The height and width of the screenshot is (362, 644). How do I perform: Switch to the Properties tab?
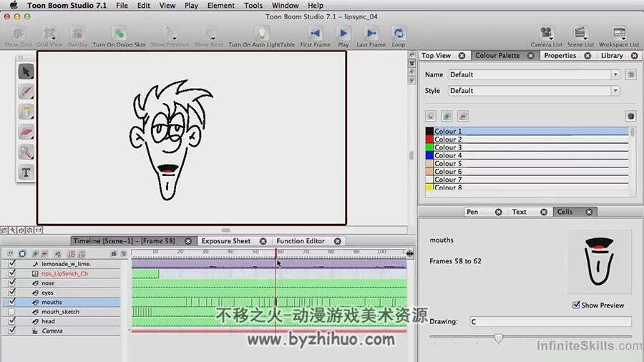pyautogui.click(x=560, y=55)
